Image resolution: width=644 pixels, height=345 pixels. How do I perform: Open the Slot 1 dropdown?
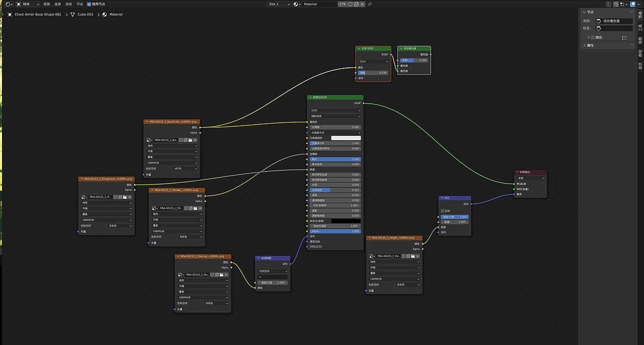pyautogui.click(x=279, y=4)
